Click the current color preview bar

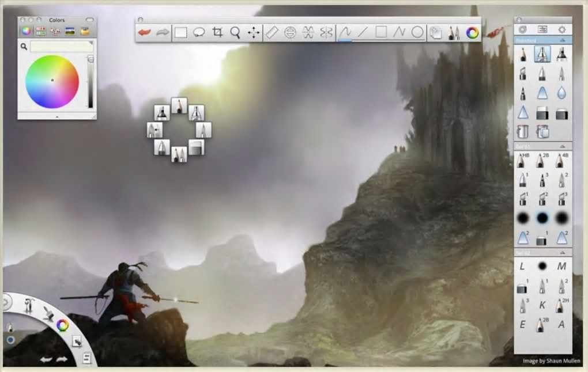(62, 47)
